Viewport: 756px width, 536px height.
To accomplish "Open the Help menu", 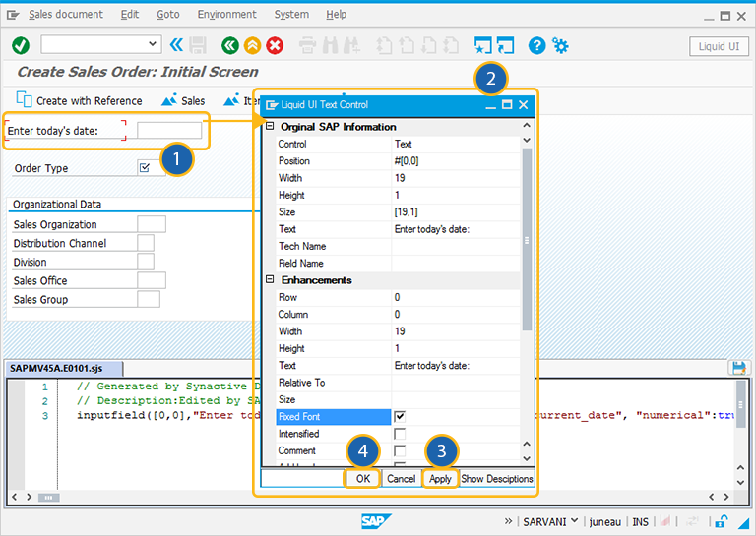I will [336, 15].
